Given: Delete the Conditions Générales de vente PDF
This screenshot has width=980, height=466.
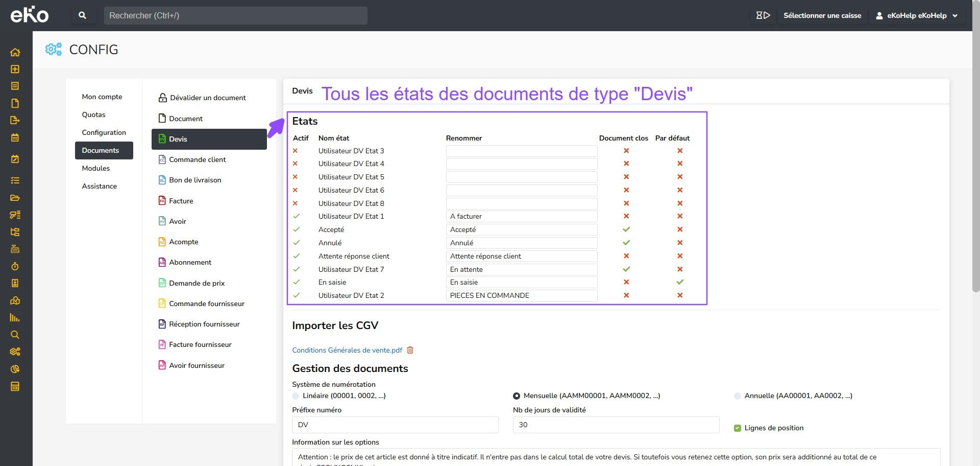Looking at the screenshot, I should (410, 350).
